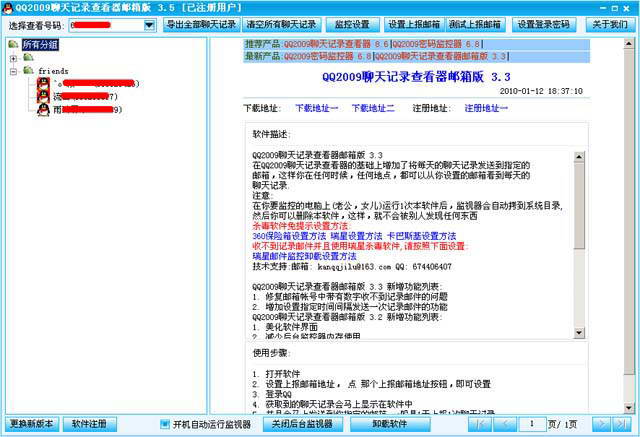
Task: Click the description box scrollbar thumb
Action: click(579, 206)
